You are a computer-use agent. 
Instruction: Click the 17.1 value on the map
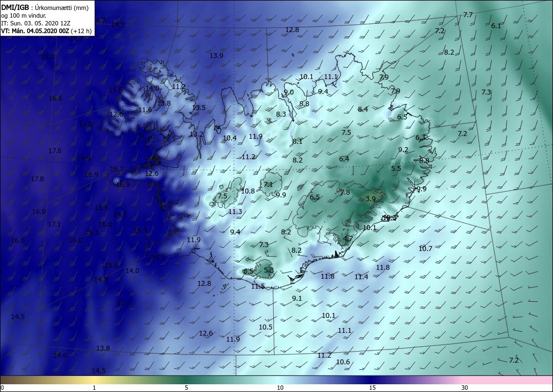coord(54,224)
